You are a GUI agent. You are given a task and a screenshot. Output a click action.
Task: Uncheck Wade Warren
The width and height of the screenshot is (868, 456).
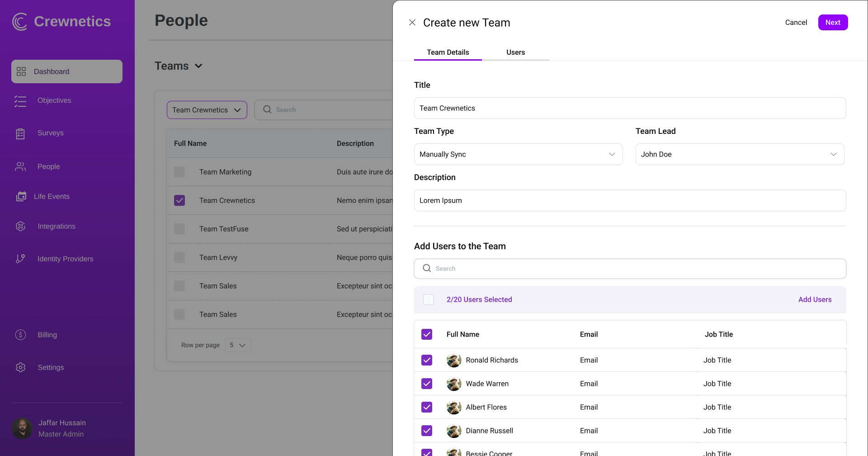tap(427, 384)
